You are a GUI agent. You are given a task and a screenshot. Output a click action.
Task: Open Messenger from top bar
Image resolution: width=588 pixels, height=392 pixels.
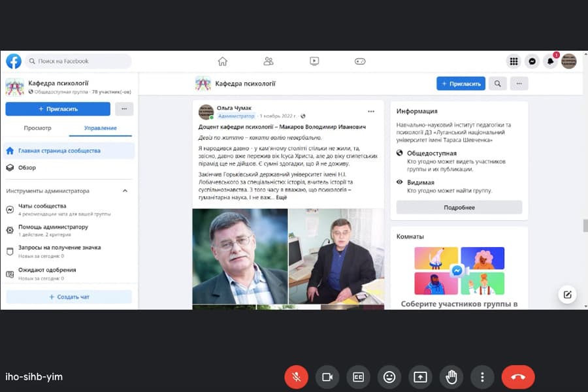(532, 61)
